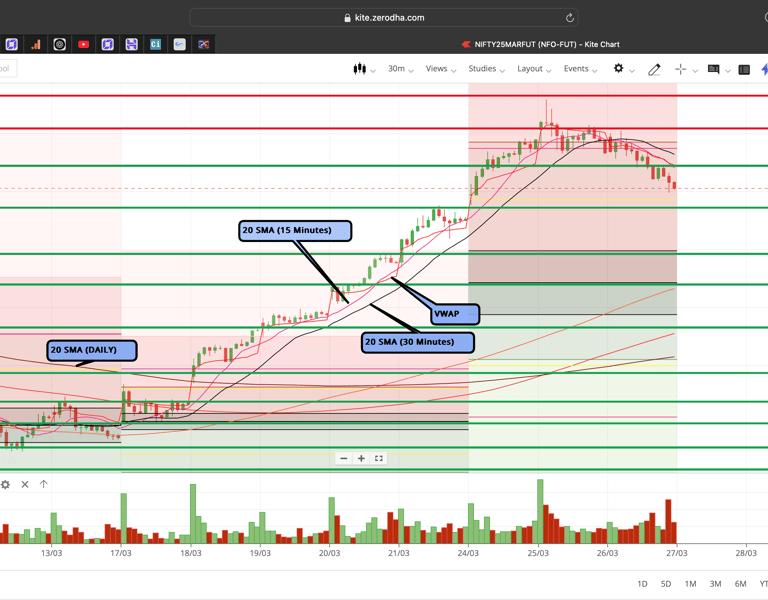
Task: Select the pencil drawing tool
Action: 654,70
